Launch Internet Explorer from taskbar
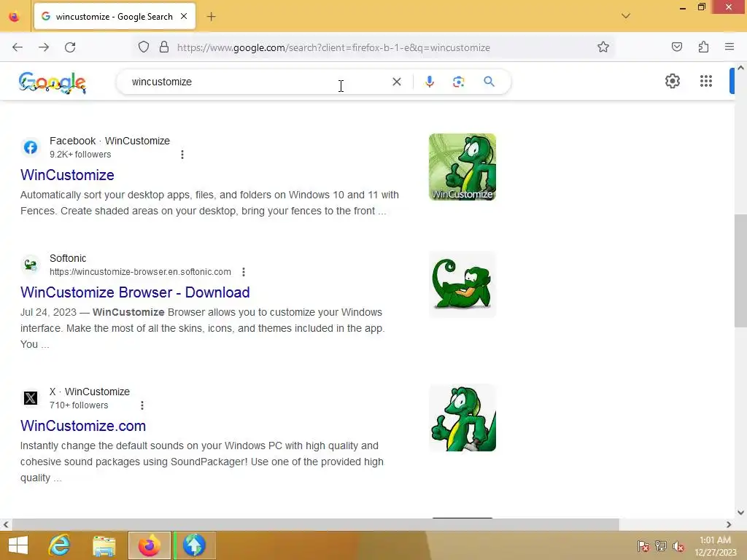747x560 pixels. [x=59, y=545]
